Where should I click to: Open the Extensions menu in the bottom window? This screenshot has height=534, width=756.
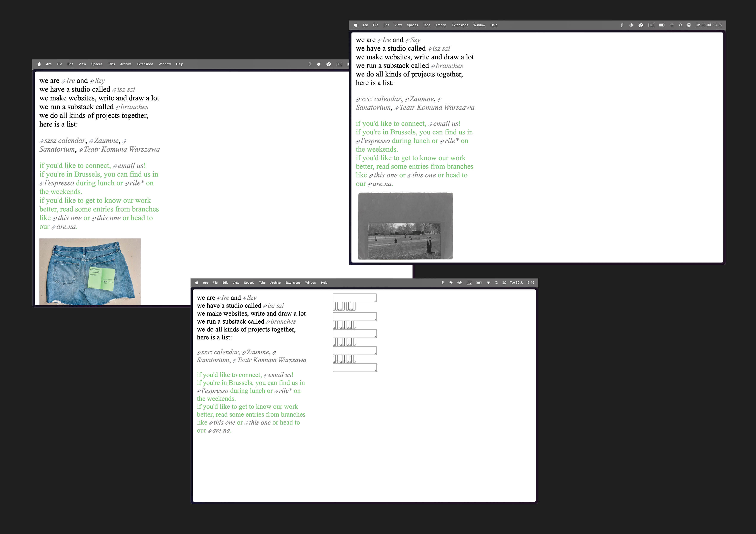click(293, 283)
